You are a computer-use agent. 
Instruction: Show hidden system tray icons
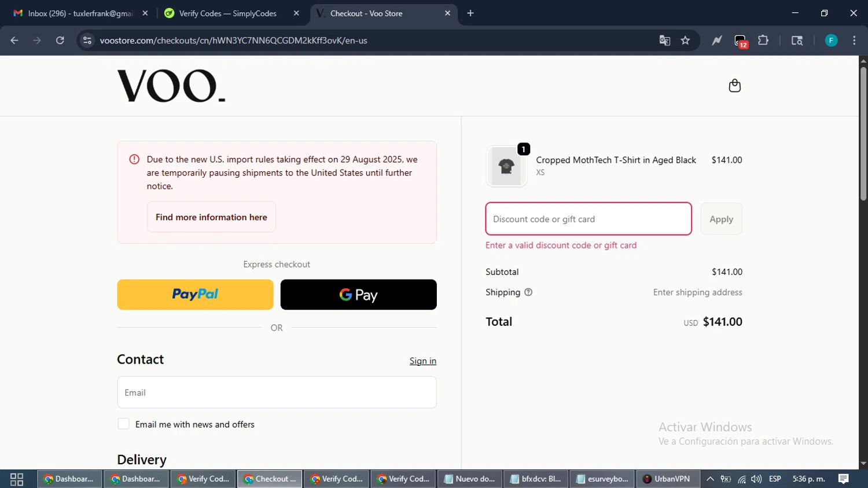tap(710, 479)
